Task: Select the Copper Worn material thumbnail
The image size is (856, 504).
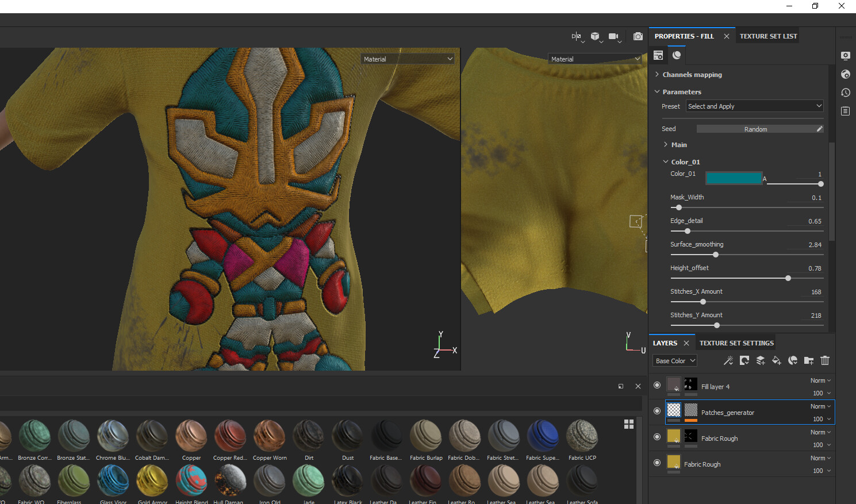Action: click(x=270, y=436)
